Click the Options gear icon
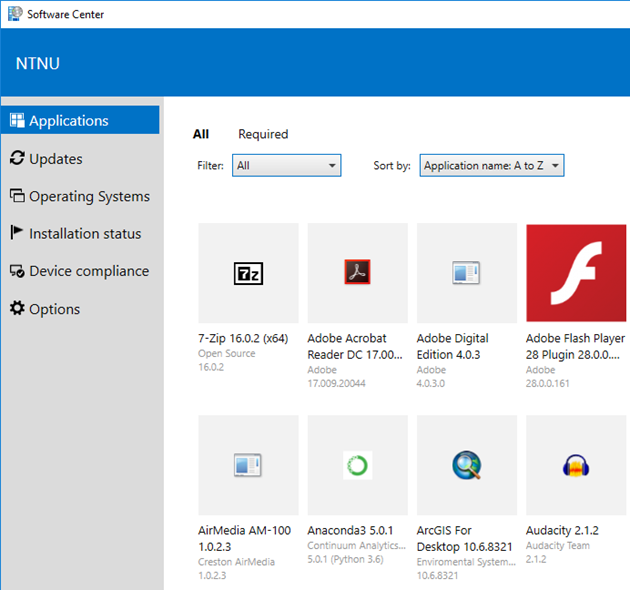Screen dimensions: 630x590 pos(17,308)
